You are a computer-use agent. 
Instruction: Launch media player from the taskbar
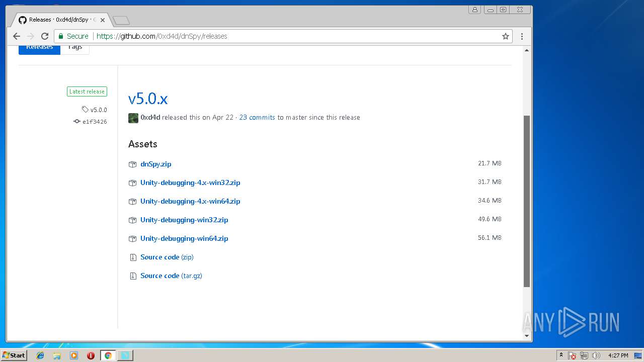pos(74,355)
